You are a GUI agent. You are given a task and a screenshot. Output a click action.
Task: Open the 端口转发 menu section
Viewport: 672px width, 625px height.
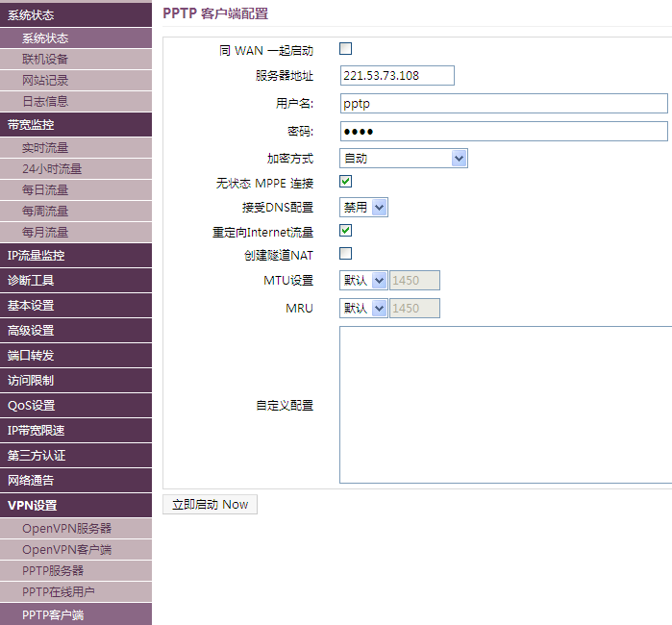tap(31, 356)
